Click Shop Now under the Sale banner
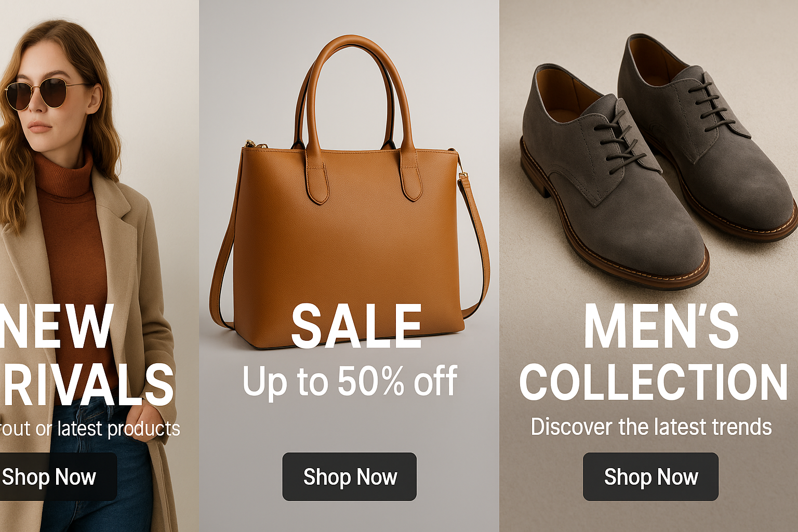Viewport: 798px width, 532px height. [350, 476]
